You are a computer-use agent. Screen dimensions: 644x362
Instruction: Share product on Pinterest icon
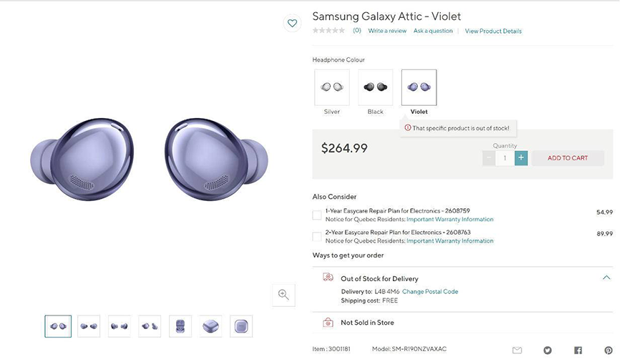(608, 350)
